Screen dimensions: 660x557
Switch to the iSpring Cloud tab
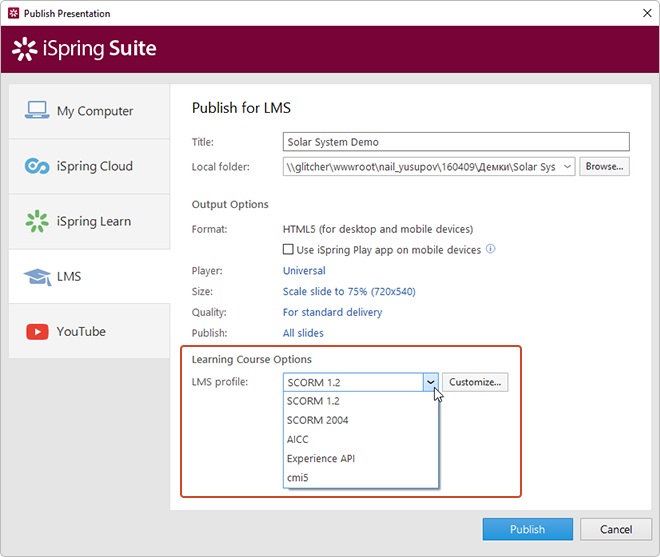(x=89, y=166)
